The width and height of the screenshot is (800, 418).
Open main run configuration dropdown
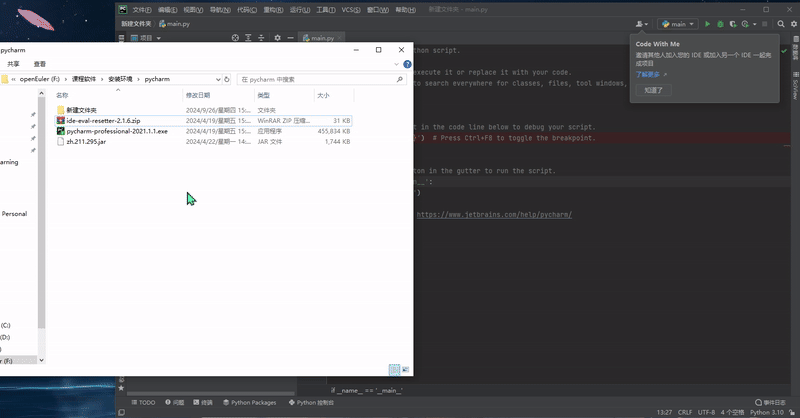point(678,24)
